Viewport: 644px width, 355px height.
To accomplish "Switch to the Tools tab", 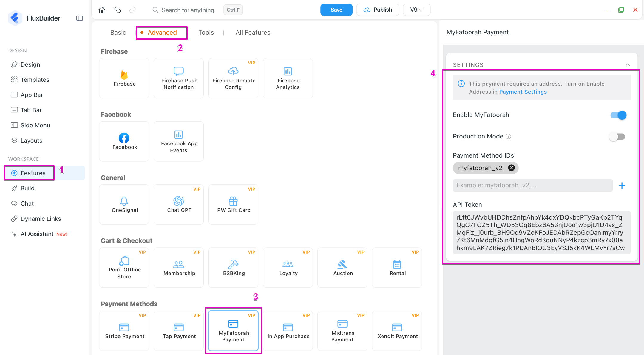I will point(206,33).
